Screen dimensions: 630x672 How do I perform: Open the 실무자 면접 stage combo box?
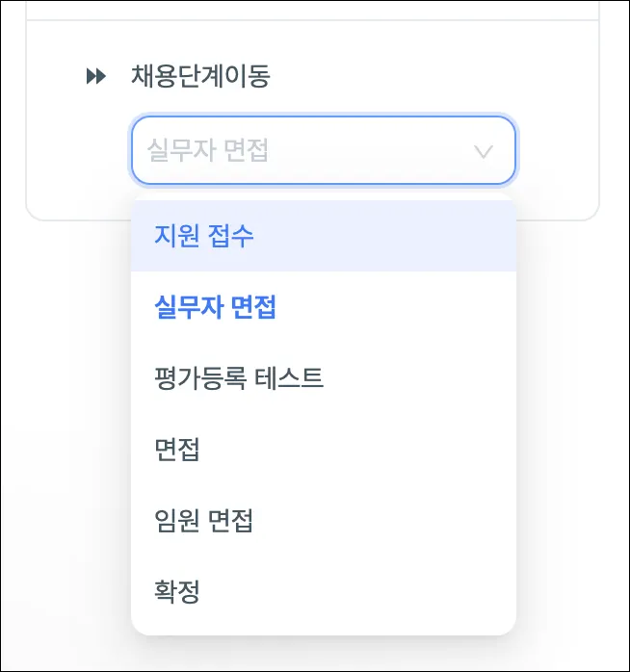pos(323,150)
